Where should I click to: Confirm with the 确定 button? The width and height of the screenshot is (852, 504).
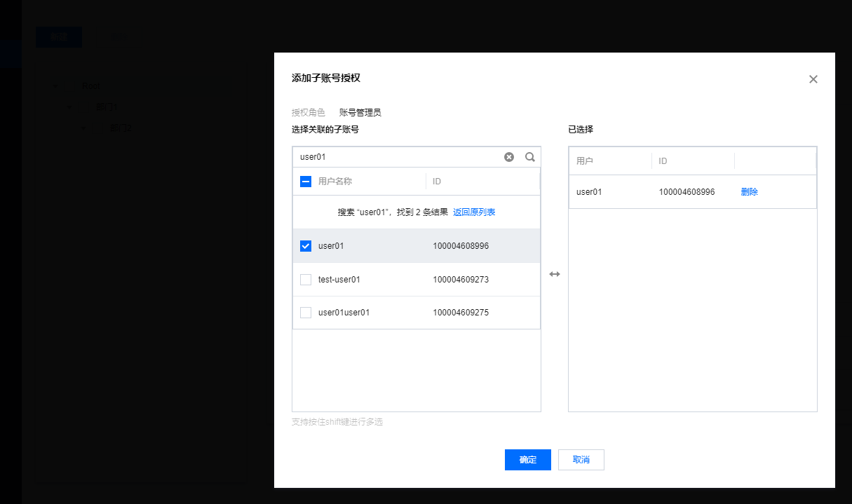527,460
